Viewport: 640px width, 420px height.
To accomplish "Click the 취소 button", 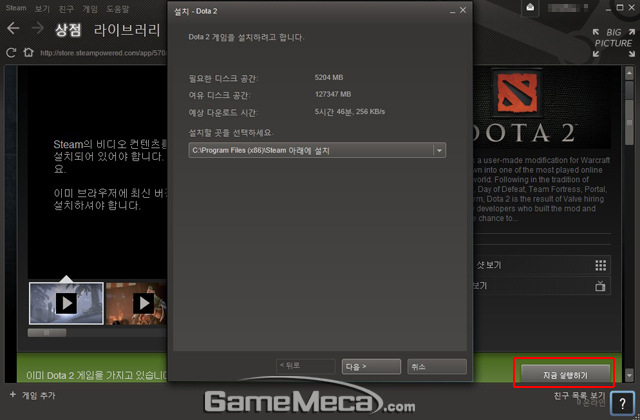I will [x=437, y=367].
